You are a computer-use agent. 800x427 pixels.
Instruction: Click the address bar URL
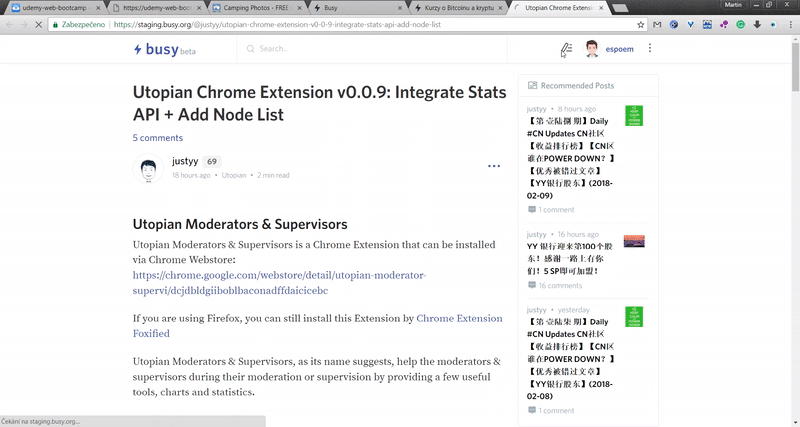click(277, 24)
